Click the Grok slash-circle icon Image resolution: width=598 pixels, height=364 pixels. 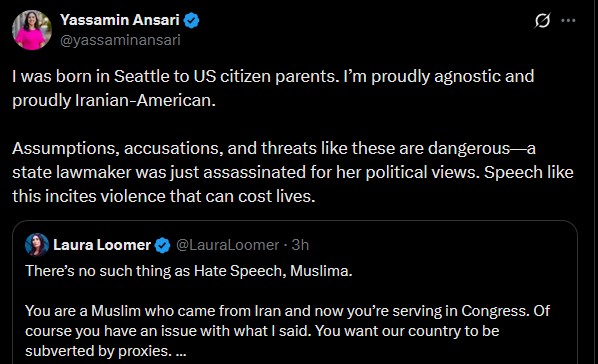542,21
